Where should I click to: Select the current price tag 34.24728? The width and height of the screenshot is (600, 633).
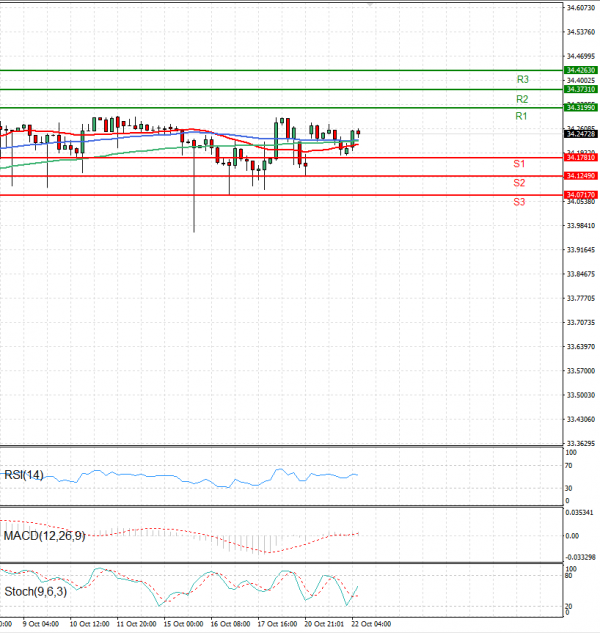click(580, 134)
